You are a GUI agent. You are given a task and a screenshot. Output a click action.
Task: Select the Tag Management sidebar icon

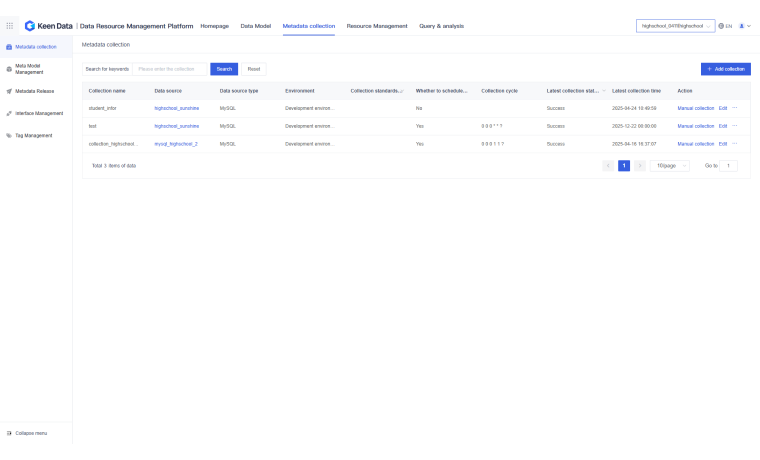[9, 135]
